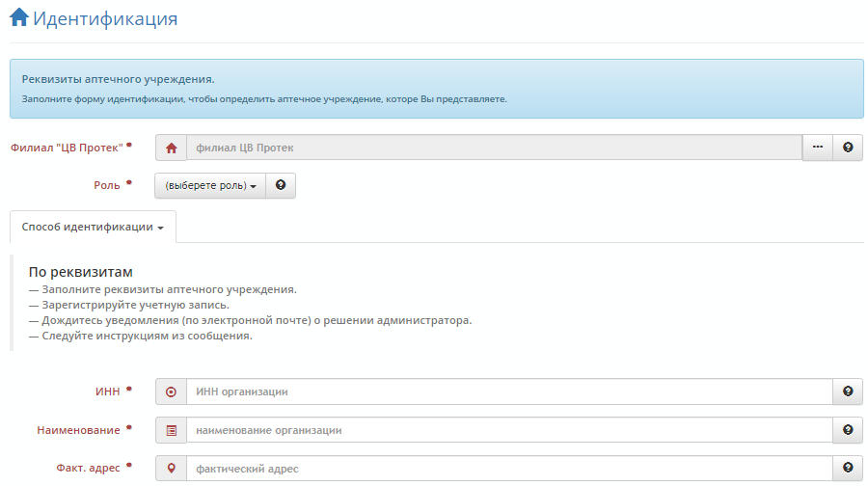Show help for the Факт. адрес field
Image resolution: width=868 pixels, height=486 pixels.
848,469
